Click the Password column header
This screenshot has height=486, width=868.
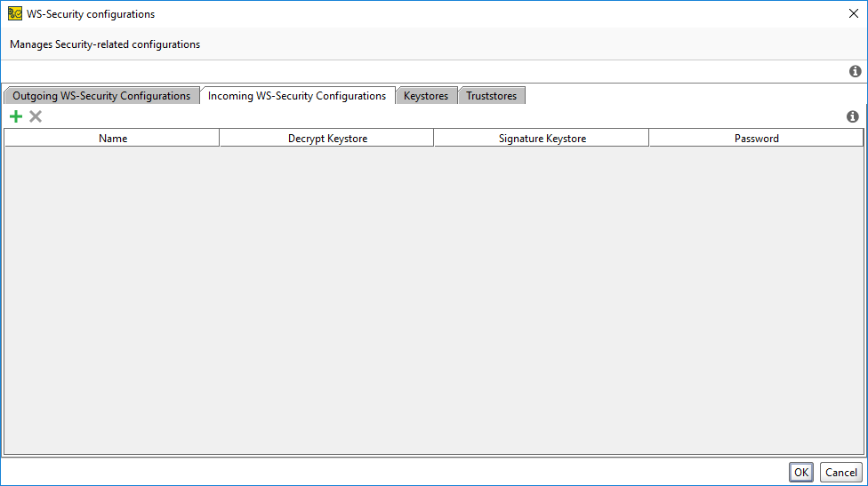point(756,139)
